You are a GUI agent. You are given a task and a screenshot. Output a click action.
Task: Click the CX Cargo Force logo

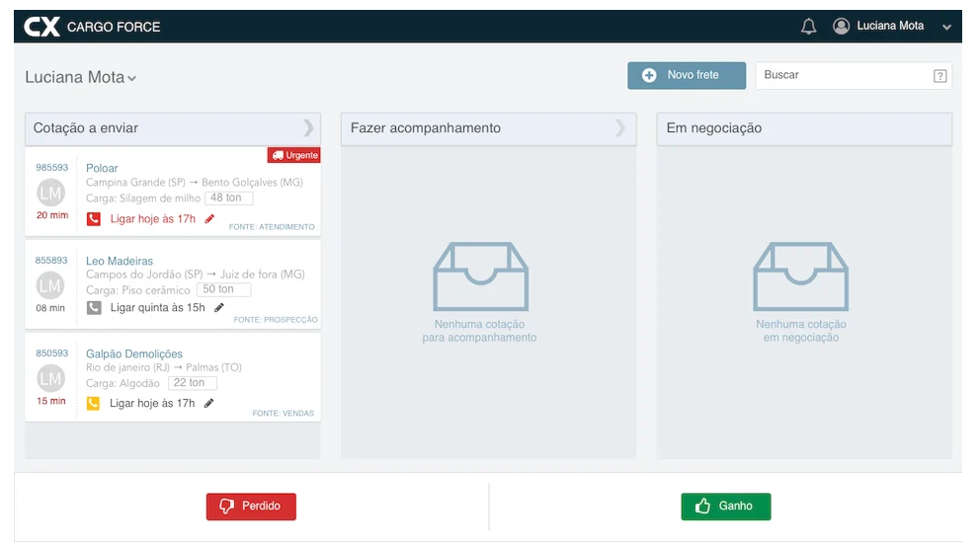pyautogui.click(x=92, y=27)
